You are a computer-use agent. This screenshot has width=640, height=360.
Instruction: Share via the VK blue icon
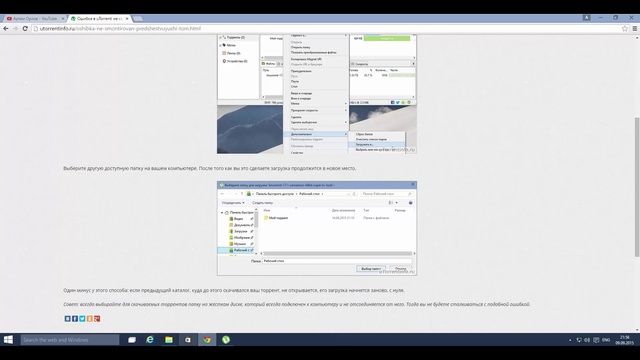point(68,319)
